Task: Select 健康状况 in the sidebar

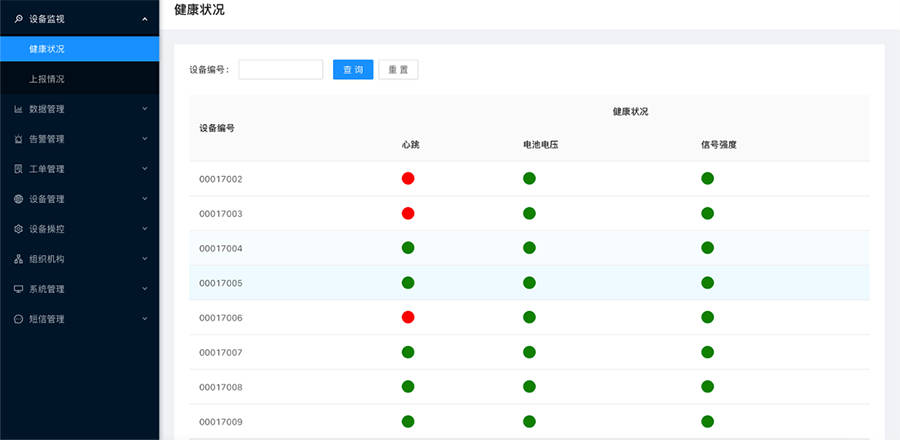Action: [x=47, y=49]
